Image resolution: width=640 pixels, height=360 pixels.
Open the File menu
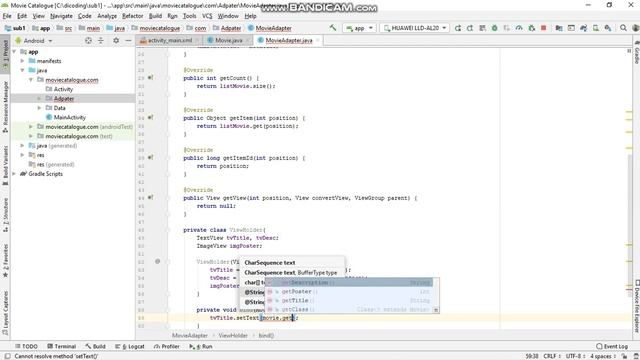coord(7,16)
